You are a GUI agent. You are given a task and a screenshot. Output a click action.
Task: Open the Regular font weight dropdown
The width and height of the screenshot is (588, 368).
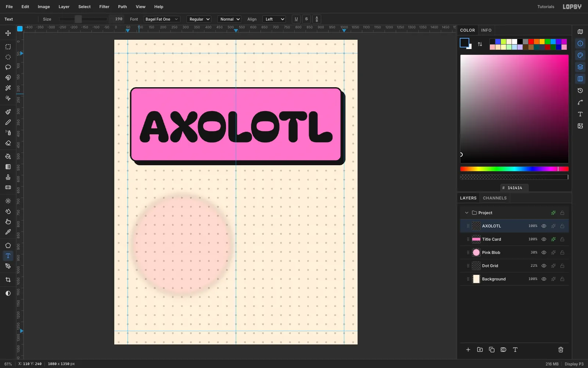[199, 19]
